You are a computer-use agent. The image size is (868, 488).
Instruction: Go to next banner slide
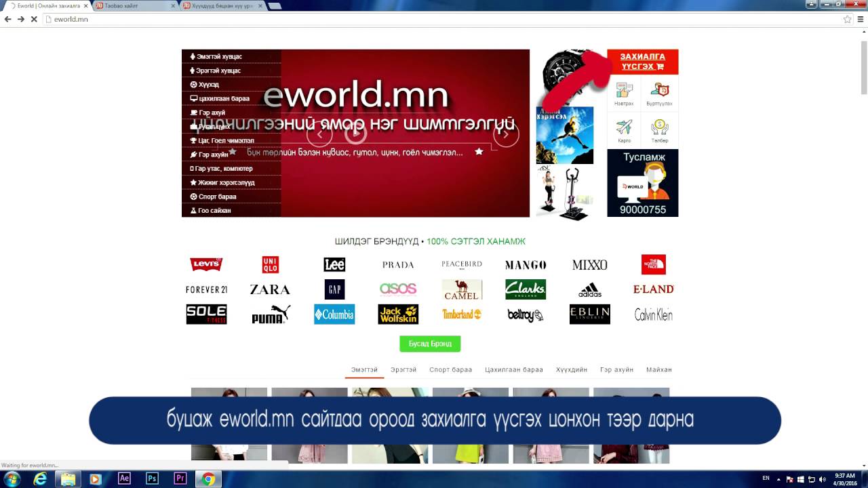505,134
